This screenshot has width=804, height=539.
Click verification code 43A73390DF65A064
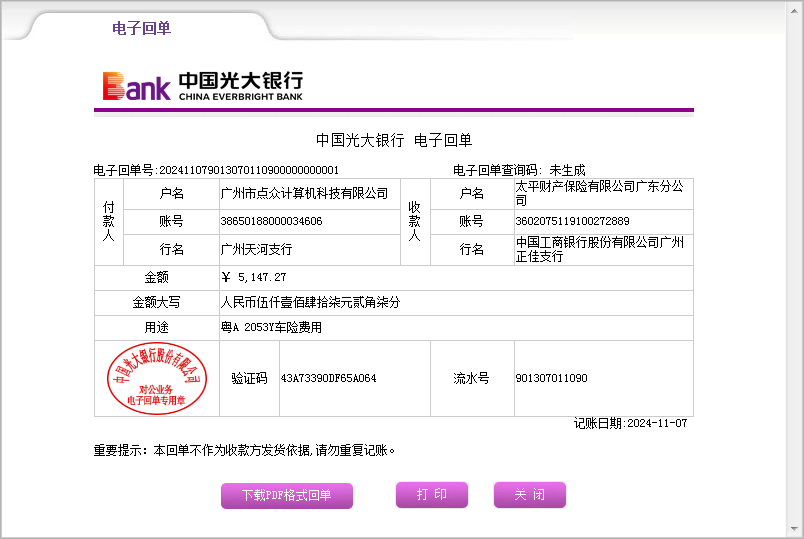328,379
